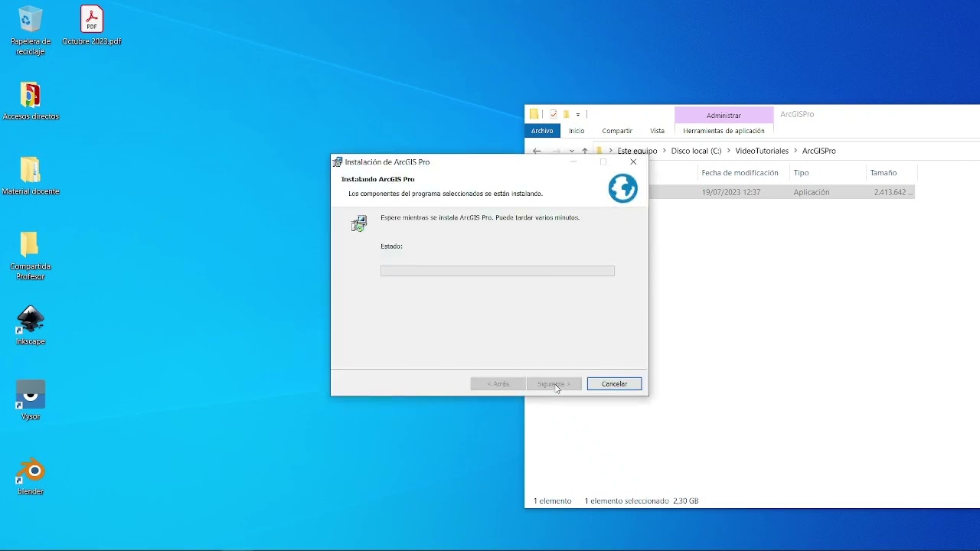Click the Instalando ArcGIS Pro heading

click(x=378, y=179)
